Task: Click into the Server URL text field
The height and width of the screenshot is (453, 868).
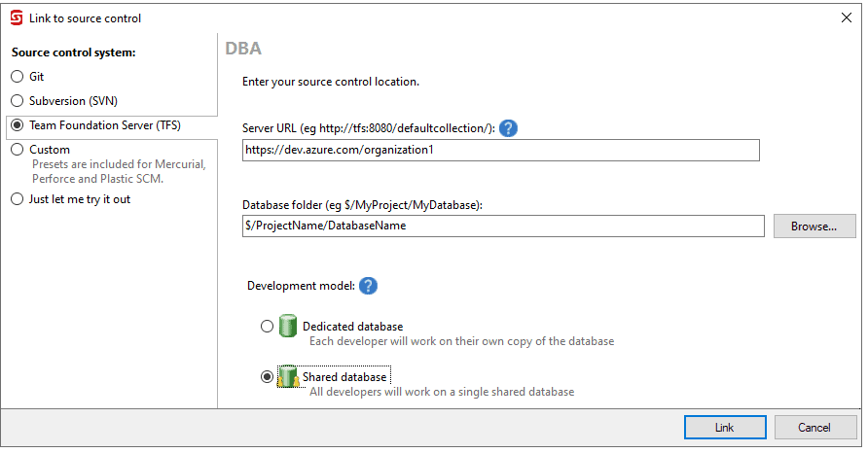Action: coord(500,151)
